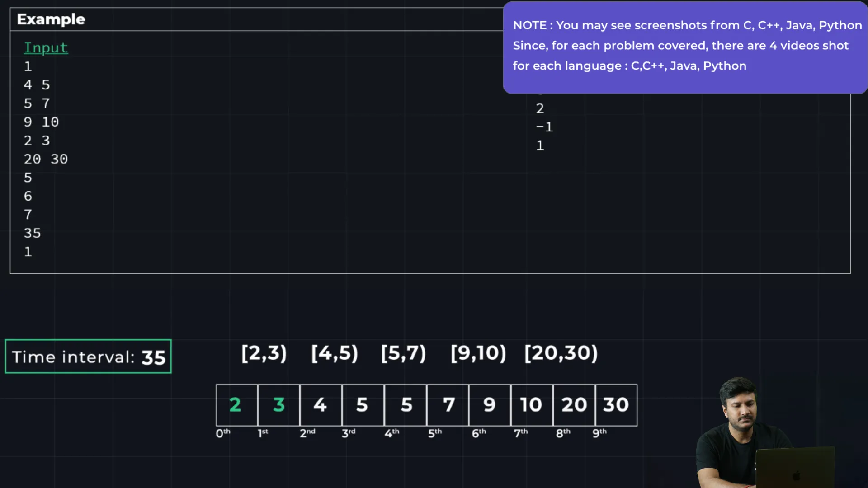This screenshot has width=868, height=488.
Task: Click the array cell with value 7
Action: pyautogui.click(x=448, y=405)
